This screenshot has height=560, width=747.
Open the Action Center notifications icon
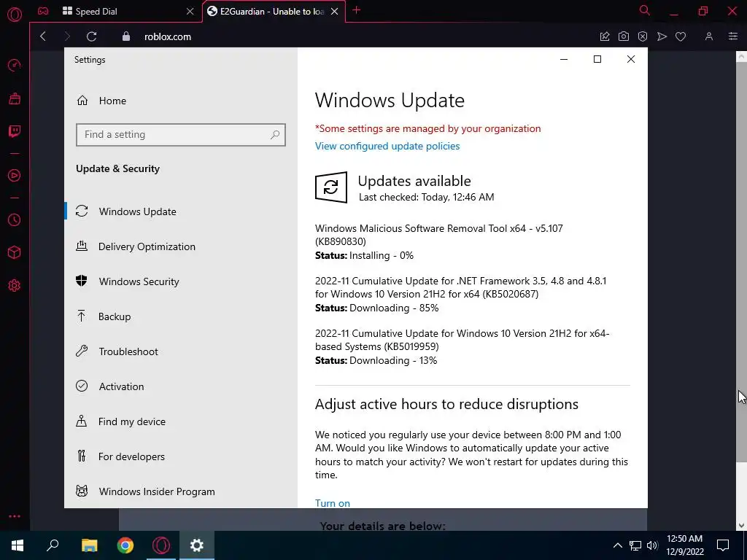pos(723,545)
